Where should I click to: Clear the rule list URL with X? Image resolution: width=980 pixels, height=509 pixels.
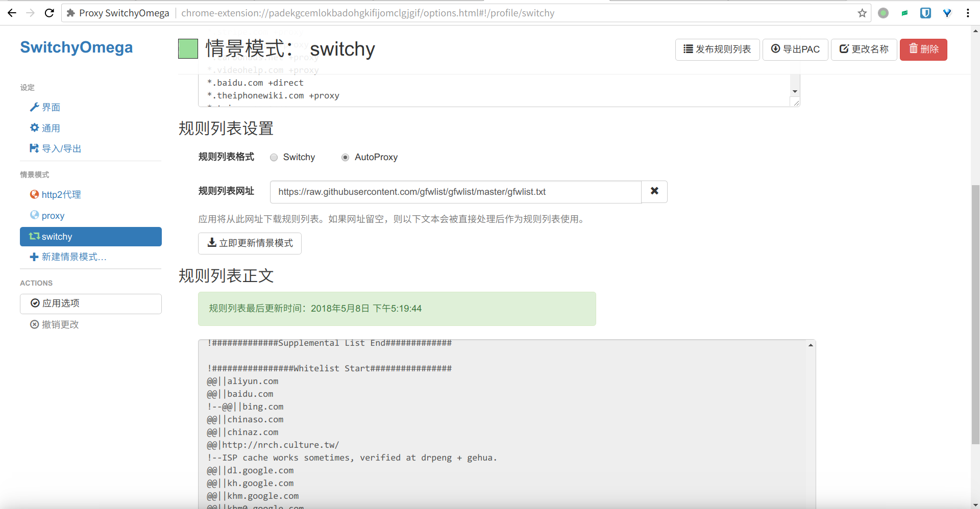[654, 192]
